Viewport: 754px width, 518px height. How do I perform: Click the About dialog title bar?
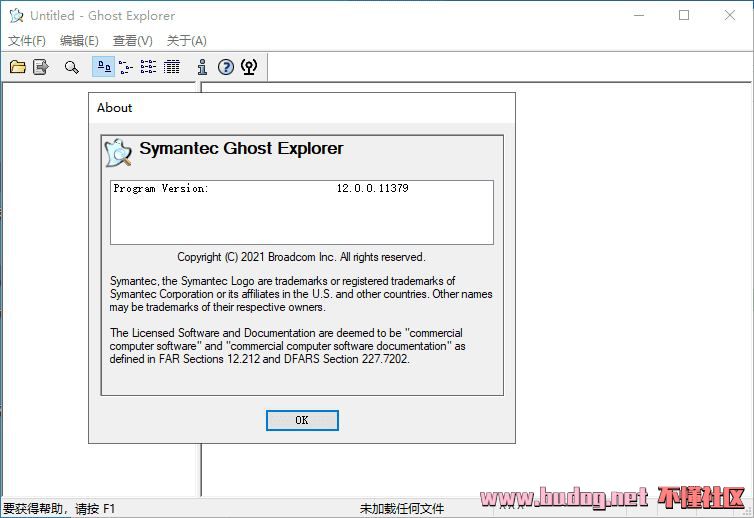[301, 108]
